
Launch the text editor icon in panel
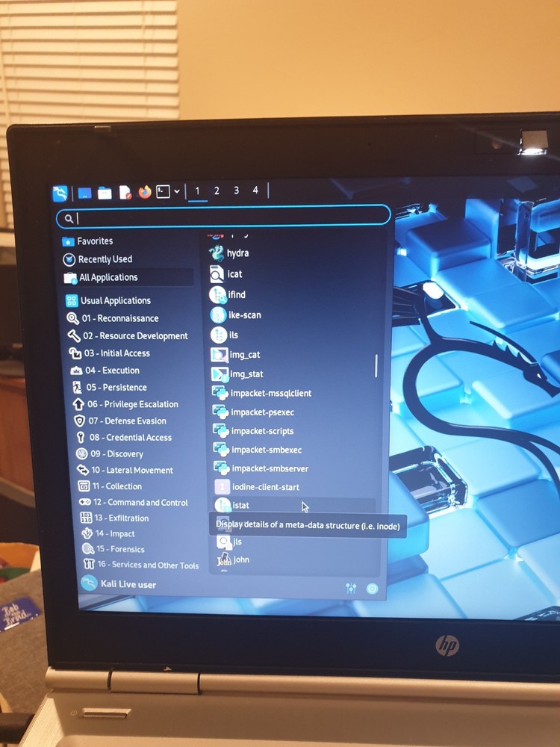tap(125, 192)
